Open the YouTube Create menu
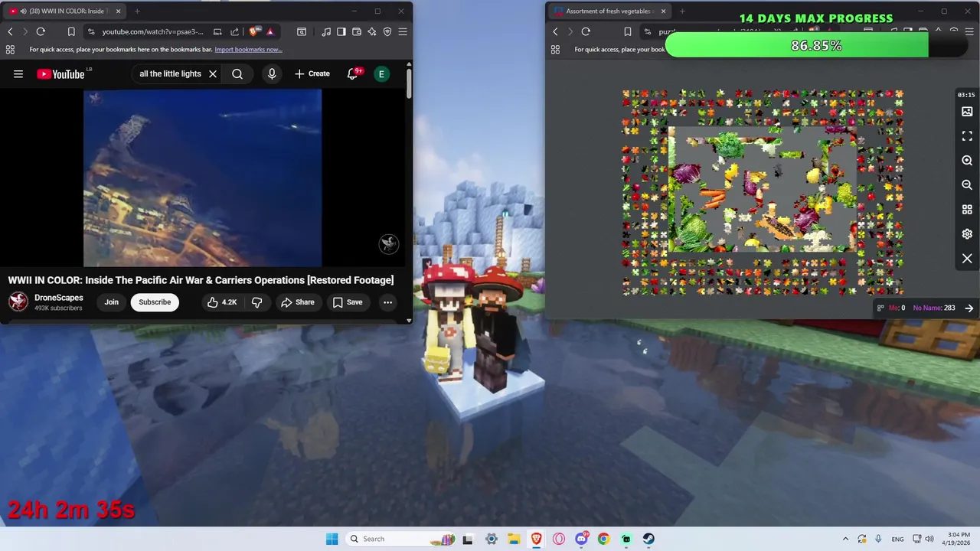 312,74
